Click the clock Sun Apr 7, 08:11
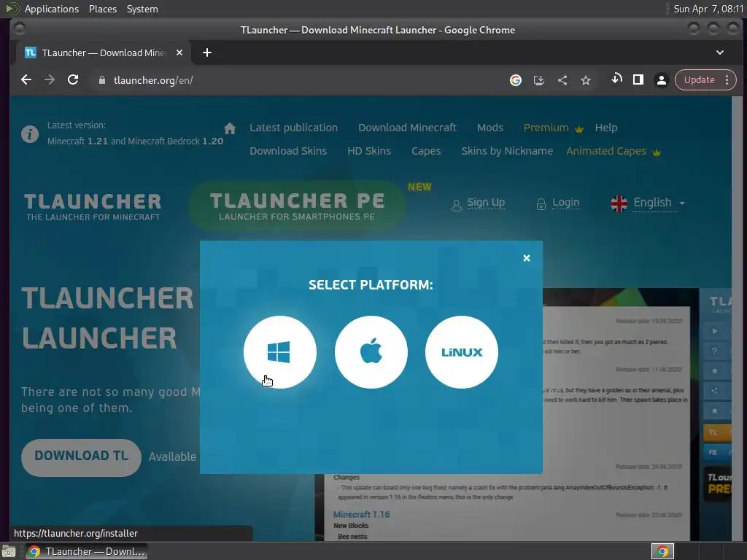 [x=708, y=9]
